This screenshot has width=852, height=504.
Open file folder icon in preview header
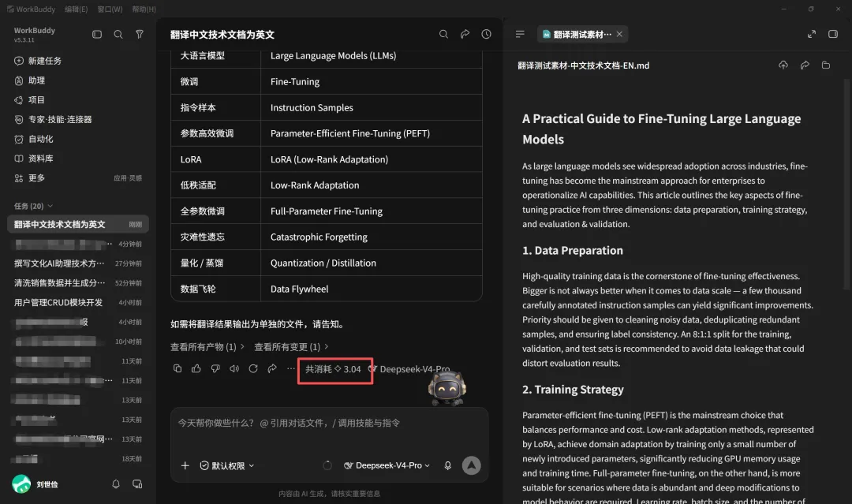pyautogui.click(x=826, y=65)
